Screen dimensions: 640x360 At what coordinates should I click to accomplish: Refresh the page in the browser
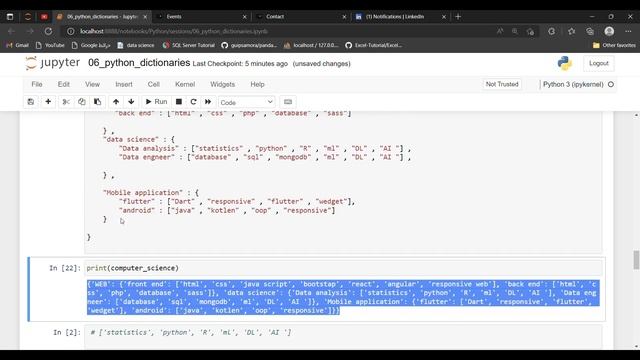click(x=49, y=31)
